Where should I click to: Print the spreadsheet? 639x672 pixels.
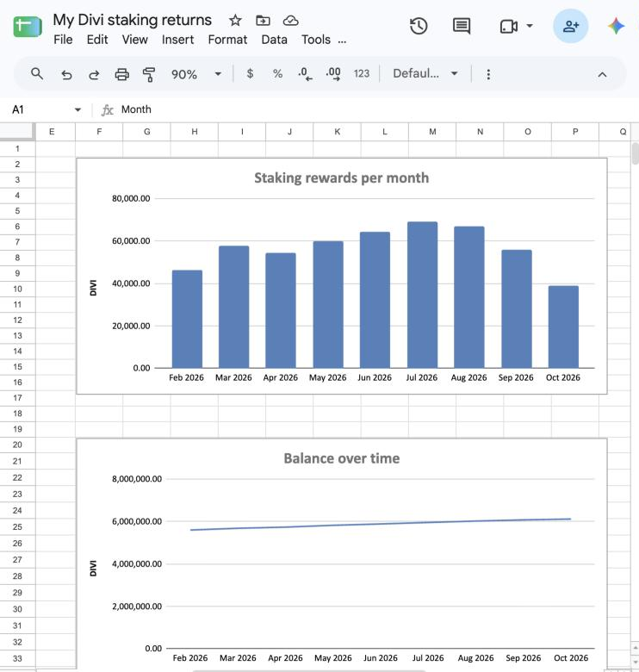(x=121, y=74)
